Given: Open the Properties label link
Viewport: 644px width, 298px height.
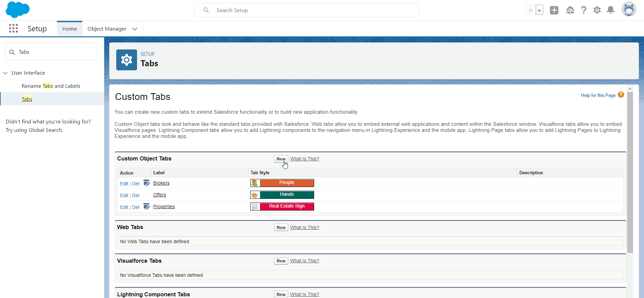Looking at the screenshot, I should click(164, 207).
